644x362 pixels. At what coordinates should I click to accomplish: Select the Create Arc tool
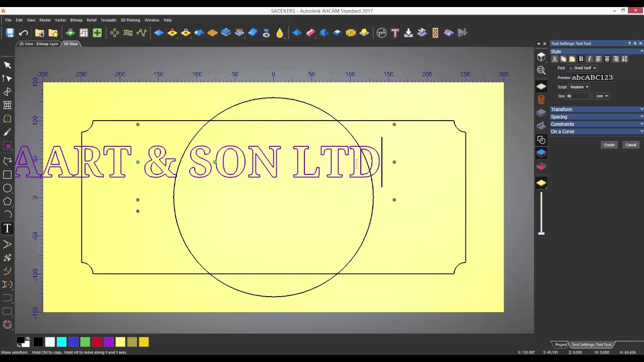tap(8, 214)
